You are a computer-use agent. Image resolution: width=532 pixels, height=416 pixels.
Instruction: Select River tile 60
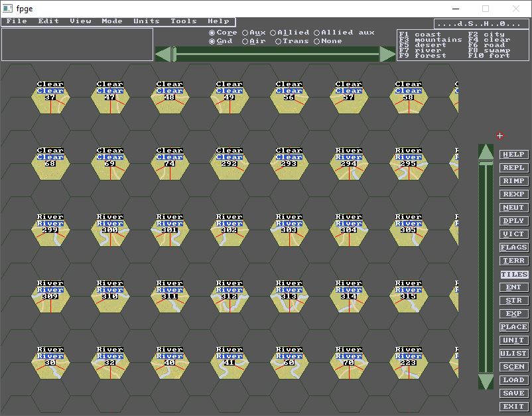289,363
